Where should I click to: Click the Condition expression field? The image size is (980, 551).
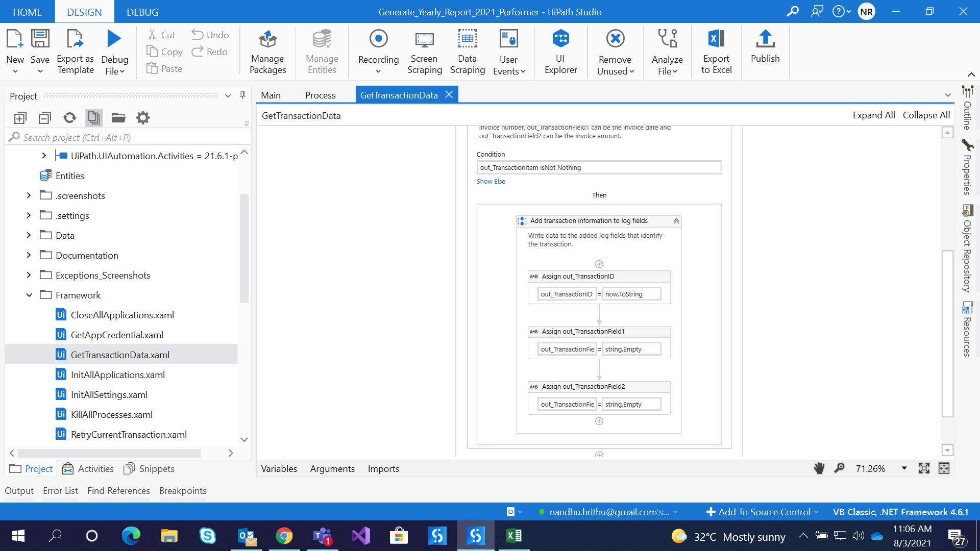tap(598, 167)
